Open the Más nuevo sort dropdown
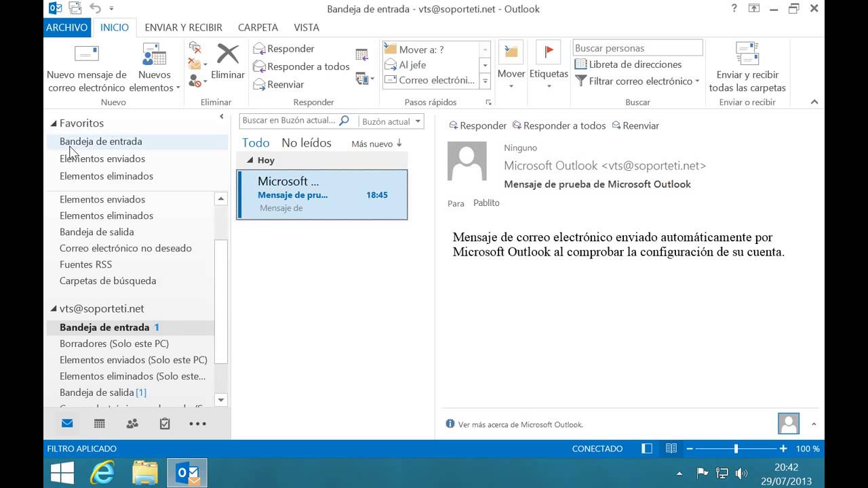The height and width of the screenshot is (488, 868). coord(377,144)
